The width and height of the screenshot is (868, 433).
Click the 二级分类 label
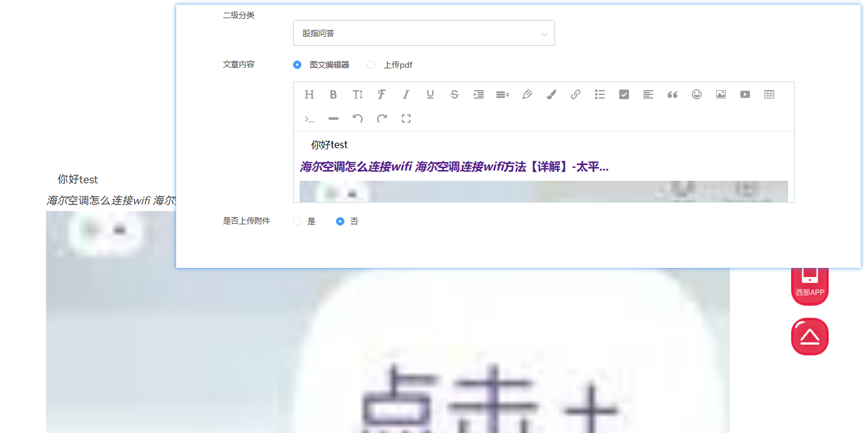238,15
